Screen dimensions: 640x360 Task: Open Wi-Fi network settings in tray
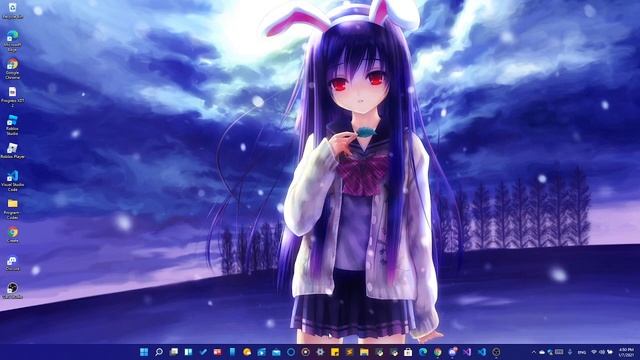594,352
